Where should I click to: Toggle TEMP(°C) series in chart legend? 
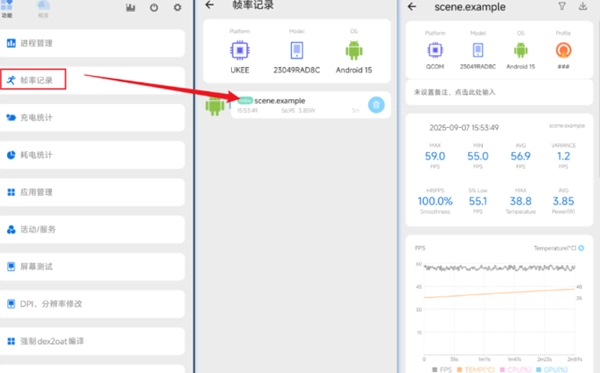(476, 370)
